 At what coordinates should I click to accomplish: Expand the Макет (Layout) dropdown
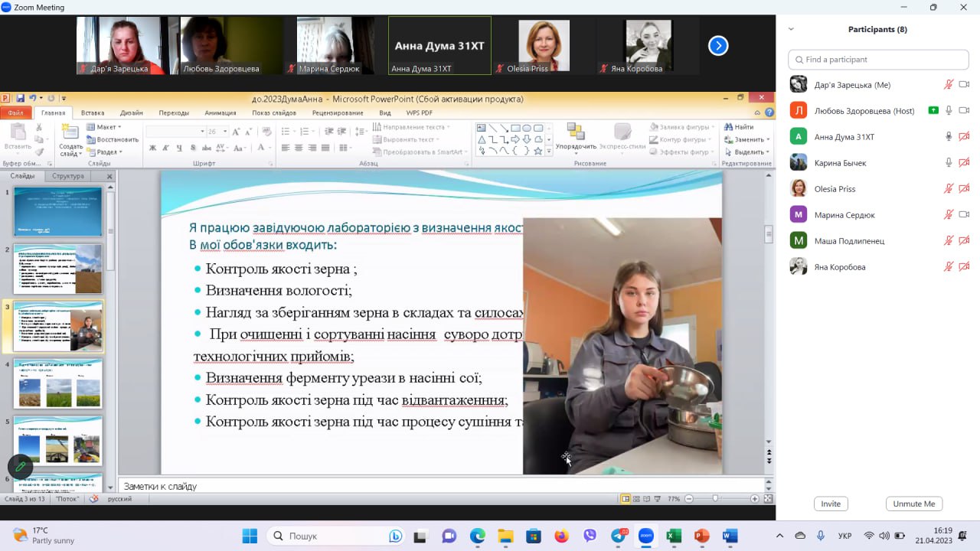click(x=104, y=127)
